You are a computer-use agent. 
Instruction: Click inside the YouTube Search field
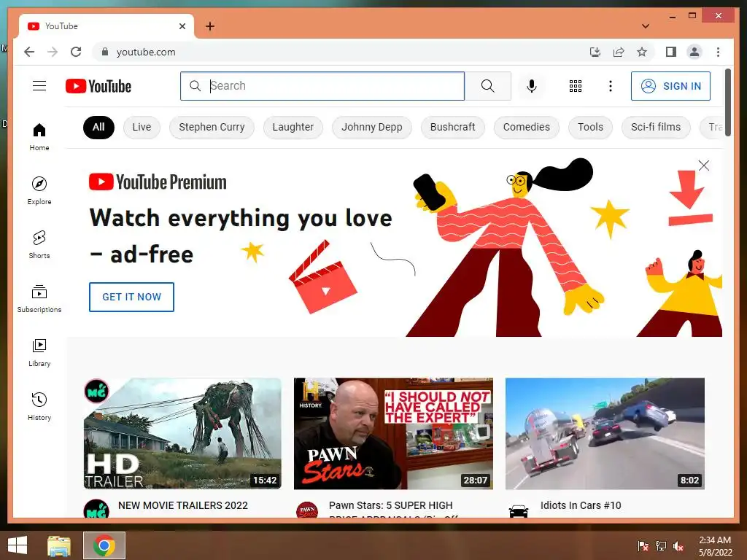[322, 86]
